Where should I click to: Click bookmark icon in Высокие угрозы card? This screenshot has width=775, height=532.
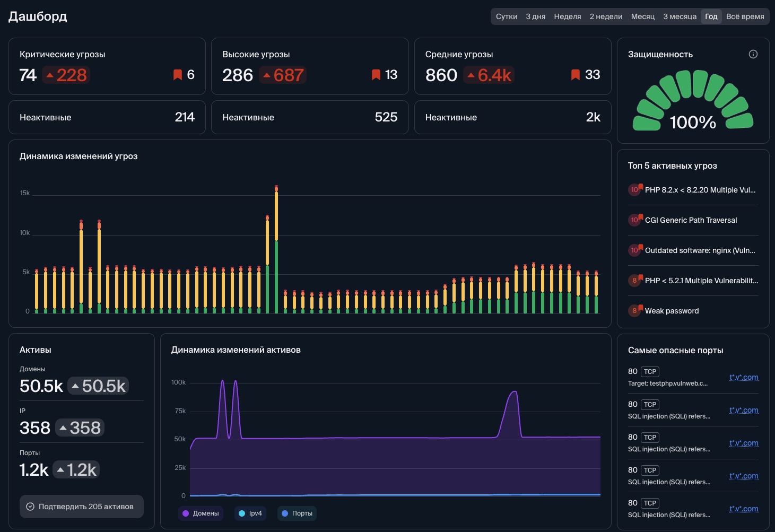tap(376, 75)
